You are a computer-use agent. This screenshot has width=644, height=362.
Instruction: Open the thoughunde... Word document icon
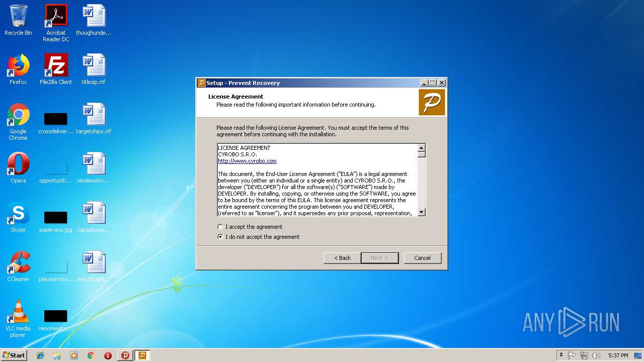coord(94,20)
